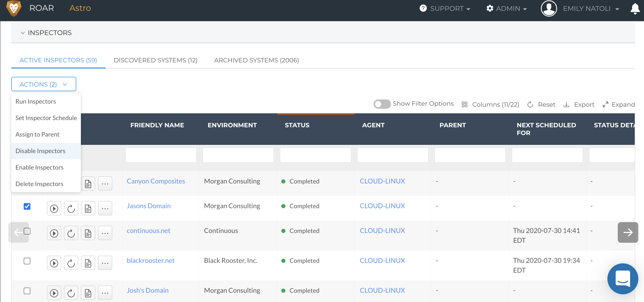
Task: Open the Emily Natoli user menu
Action: (x=591, y=9)
